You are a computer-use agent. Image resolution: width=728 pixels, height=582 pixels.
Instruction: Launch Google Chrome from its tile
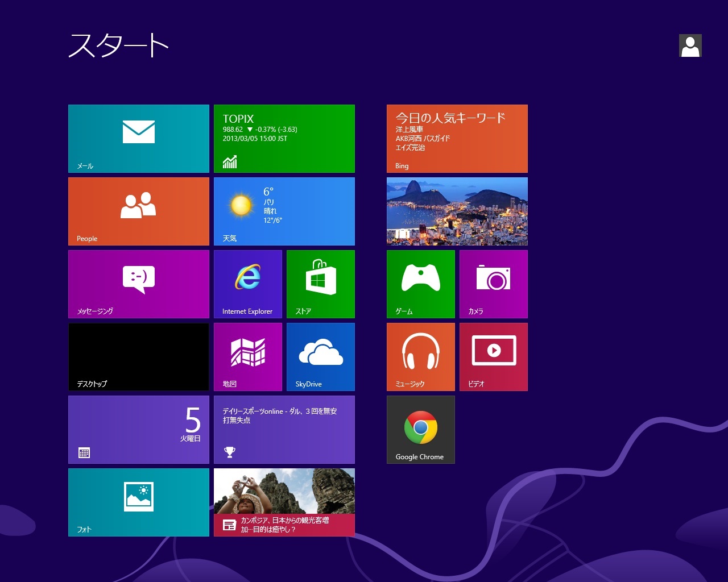tap(421, 430)
